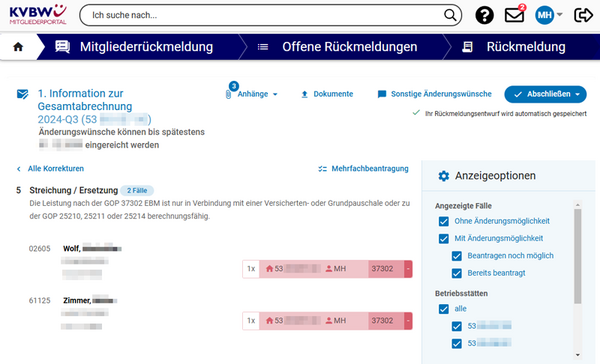This screenshot has height=364, width=600.
Task: Toggle the second 53 Betriebsstätte checkbox
Action: tap(457, 343)
